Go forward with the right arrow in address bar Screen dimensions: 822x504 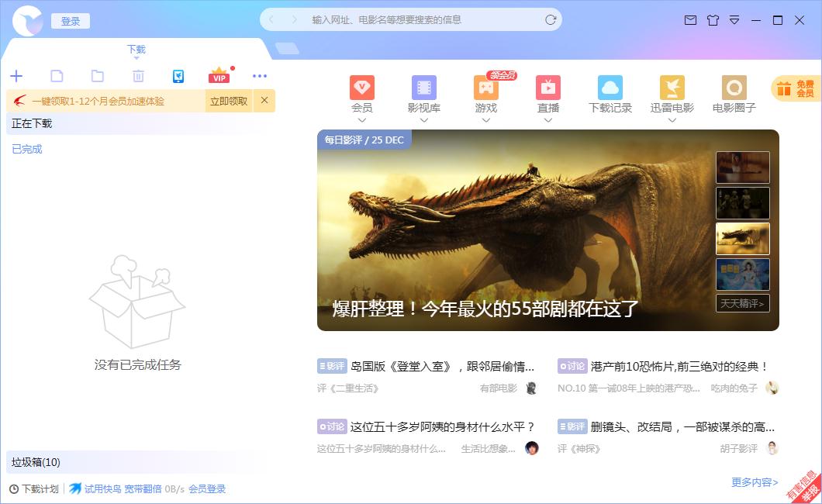pyautogui.click(x=294, y=20)
